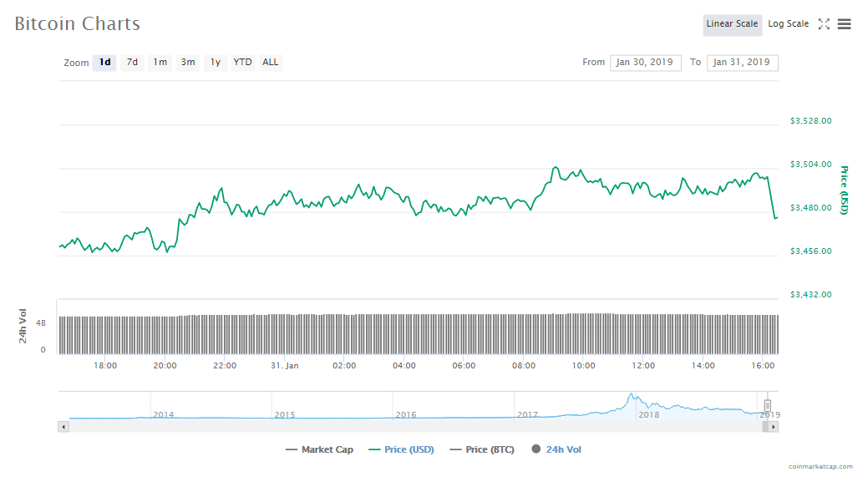This screenshot has height=482, width=868.
Task: Hide the Price (BTC) series
Action: tap(482, 449)
